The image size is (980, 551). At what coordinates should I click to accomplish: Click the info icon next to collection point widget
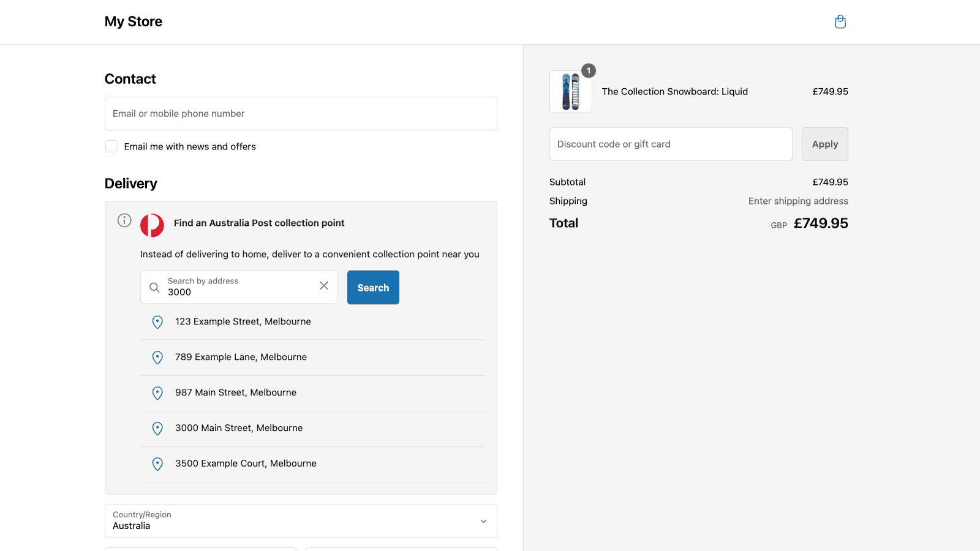124,220
